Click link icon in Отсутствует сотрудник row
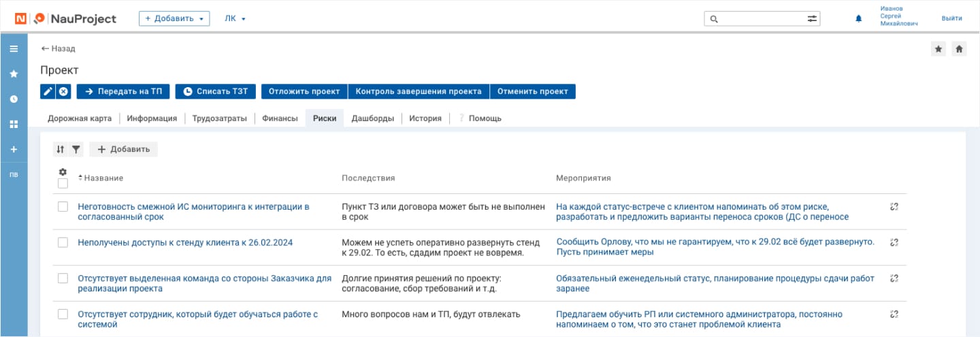980x337 pixels. pos(894,314)
